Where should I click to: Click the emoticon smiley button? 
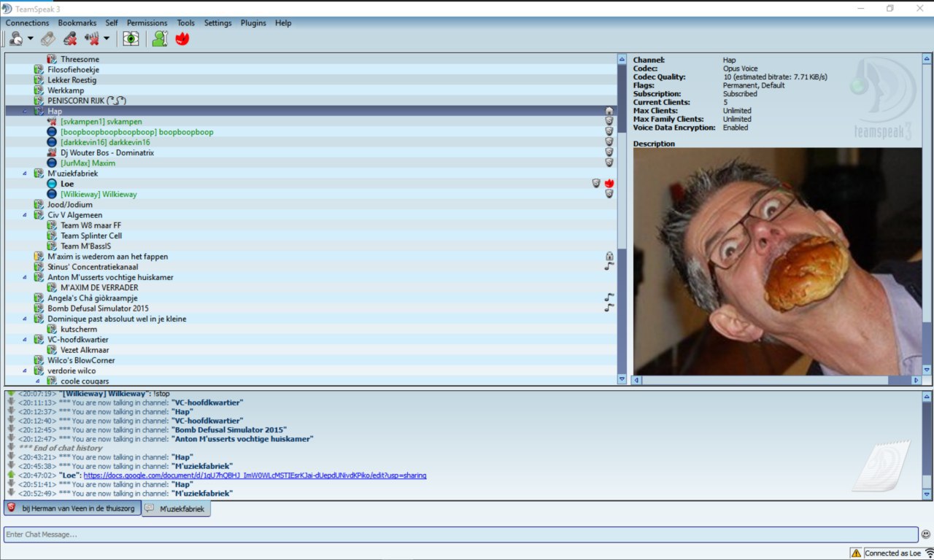tap(926, 534)
